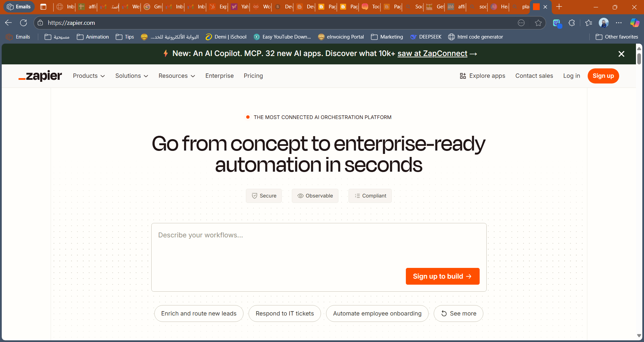Screen dimensions: 644x342
Task: Open the eInvoicing Portal bookmark
Action: 341,37
